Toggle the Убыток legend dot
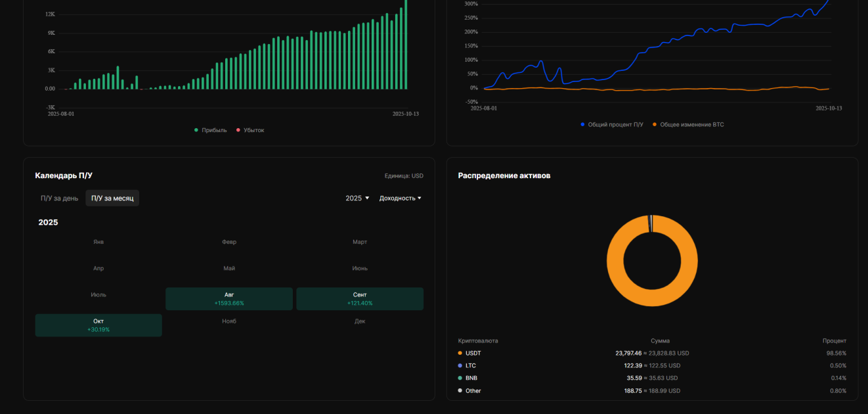The height and width of the screenshot is (414, 868). coord(238,130)
